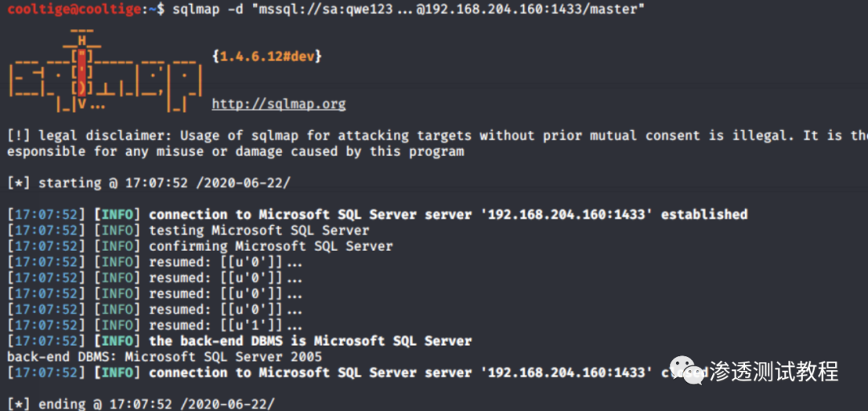The height and width of the screenshot is (411, 868).
Task: Click the first [17:07:52] timestamp
Action: pos(47,215)
